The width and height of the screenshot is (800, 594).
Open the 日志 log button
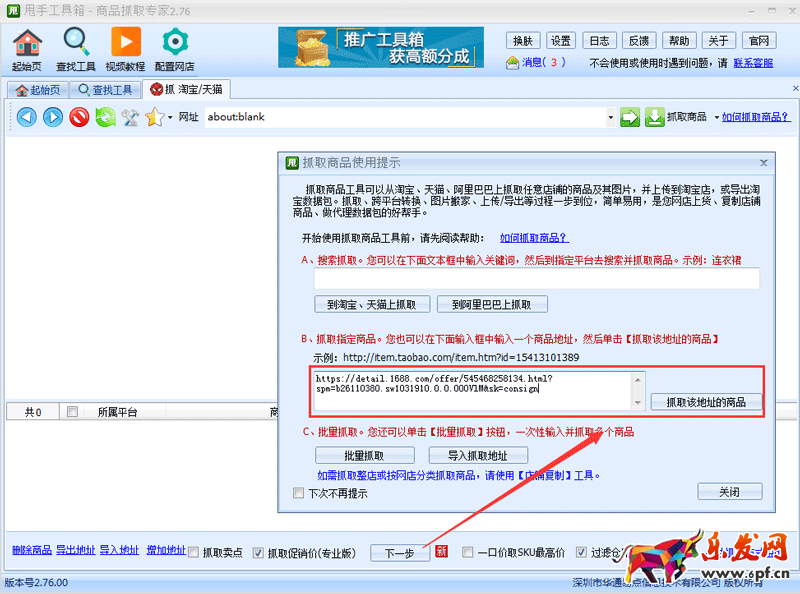coord(599,41)
